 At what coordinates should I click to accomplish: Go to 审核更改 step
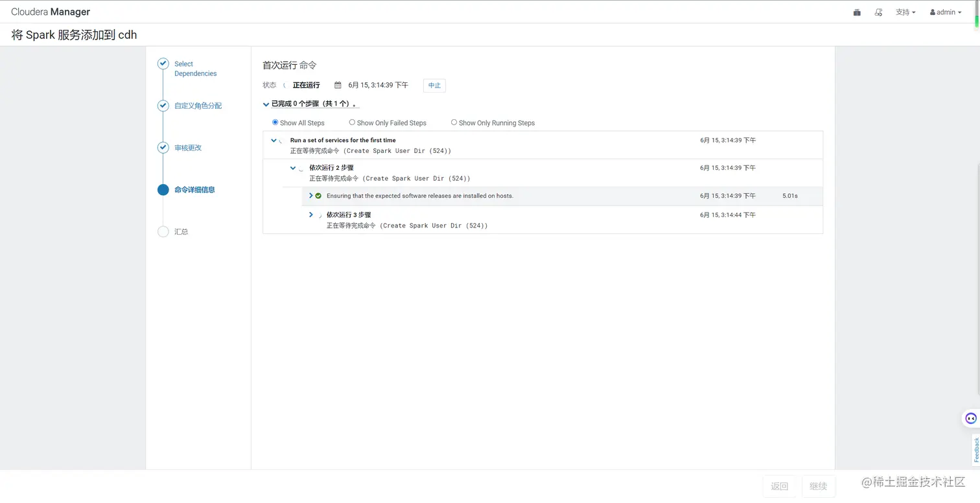(188, 148)
